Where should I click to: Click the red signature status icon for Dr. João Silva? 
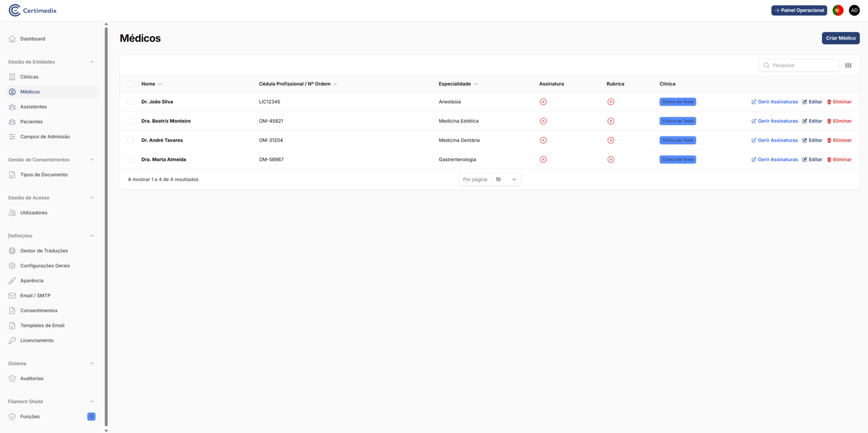(x=543, y=102)
